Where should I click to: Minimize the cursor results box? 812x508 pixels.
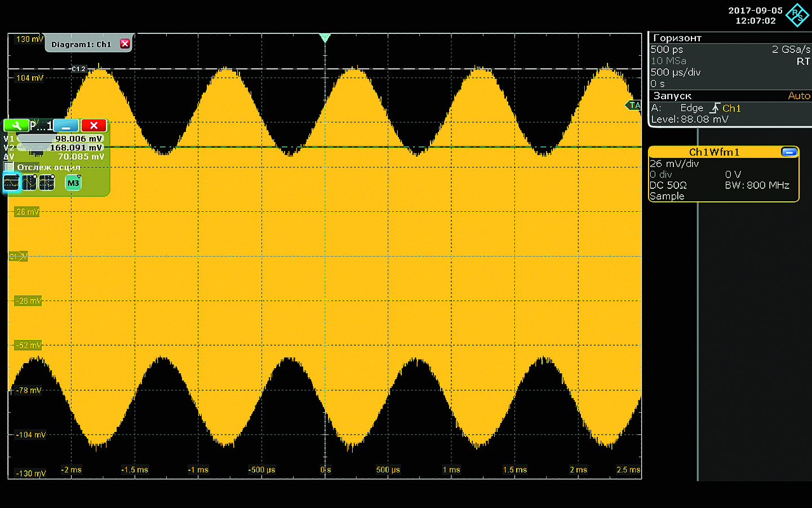click(66, 126)
